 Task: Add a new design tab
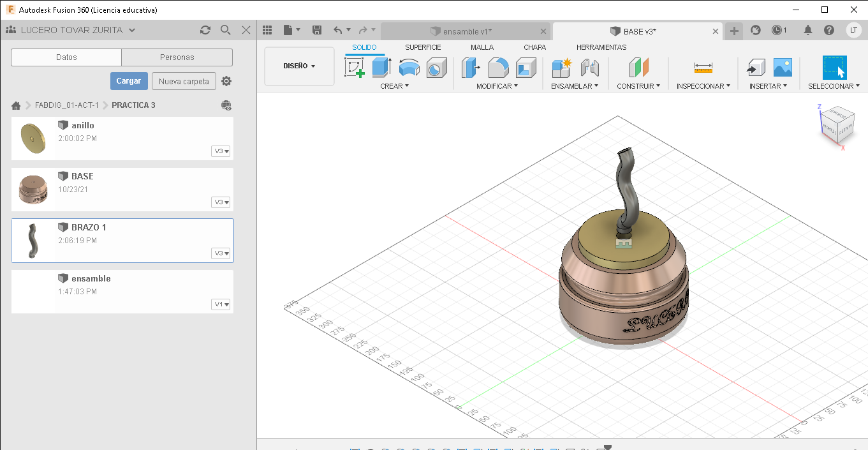point(735,31)
